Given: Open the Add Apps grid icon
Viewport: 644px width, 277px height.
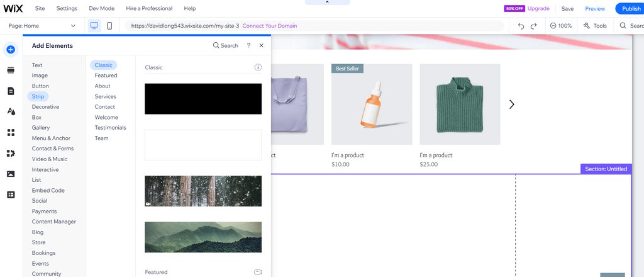Looking at the screenshot, I should 11,132.
